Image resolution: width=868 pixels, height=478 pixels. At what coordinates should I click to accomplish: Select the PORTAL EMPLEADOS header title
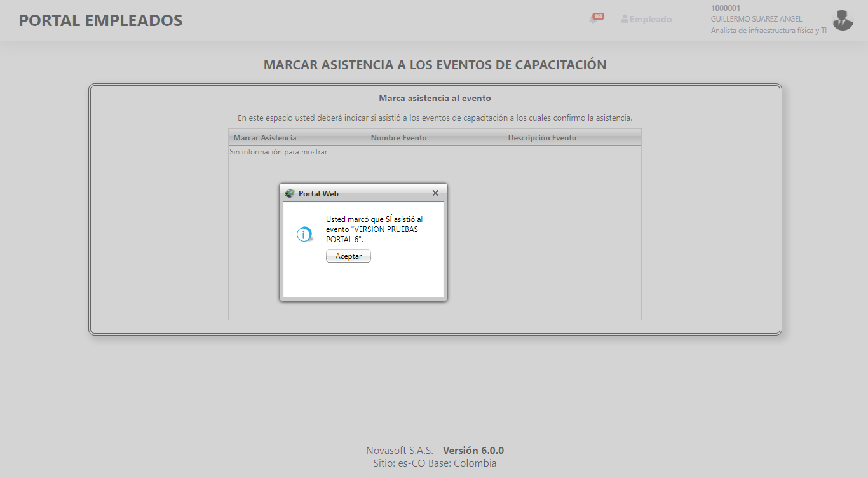pos(100,20)
